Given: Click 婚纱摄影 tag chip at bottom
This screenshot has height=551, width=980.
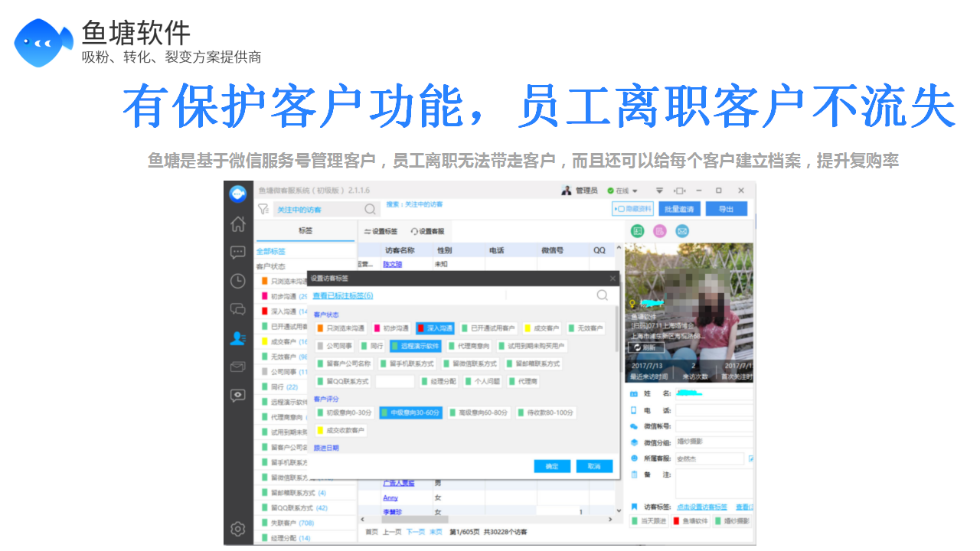Looking at the screenshot, I should [x=731, y=521].
